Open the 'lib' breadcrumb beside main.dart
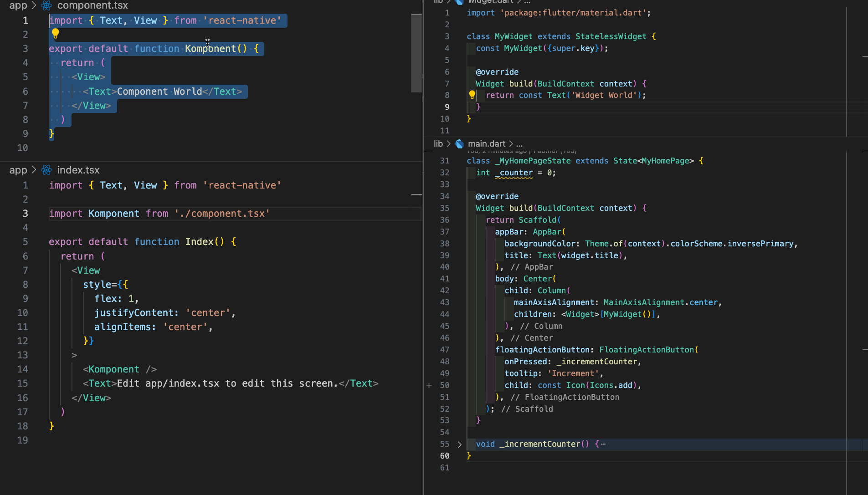Viewport: 868px width, 495px height. (438, 144)
